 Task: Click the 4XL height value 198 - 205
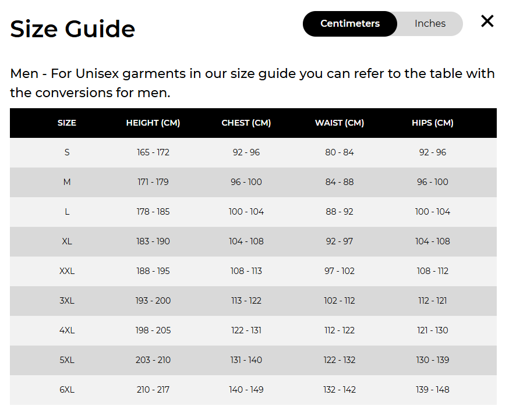(153, 330)
